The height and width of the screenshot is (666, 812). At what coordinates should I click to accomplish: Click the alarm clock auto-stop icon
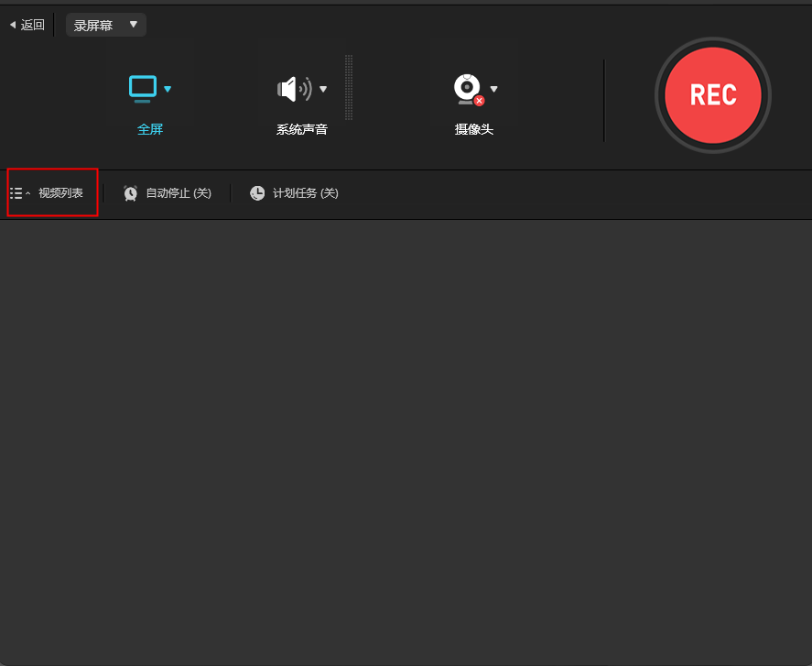tap(131, 193)
